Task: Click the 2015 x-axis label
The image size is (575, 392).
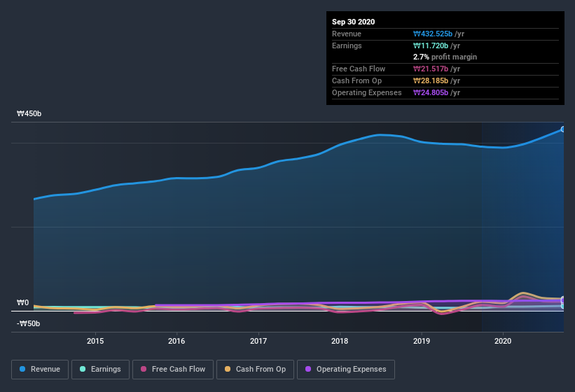Action: pos(95,341)
